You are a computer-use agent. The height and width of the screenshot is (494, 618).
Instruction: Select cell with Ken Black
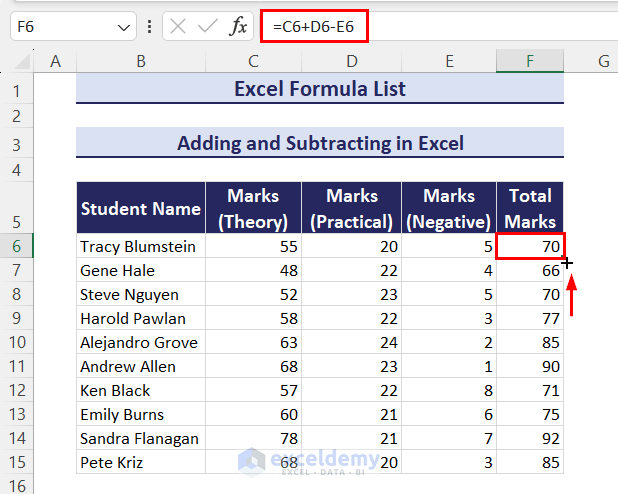click(141, 390)
